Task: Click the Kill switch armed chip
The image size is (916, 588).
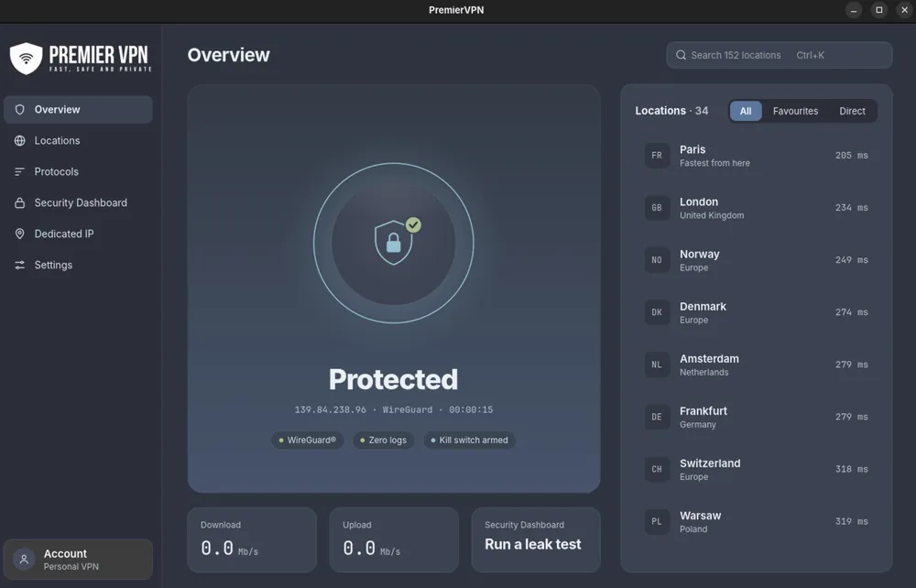Action: [469, 441]
